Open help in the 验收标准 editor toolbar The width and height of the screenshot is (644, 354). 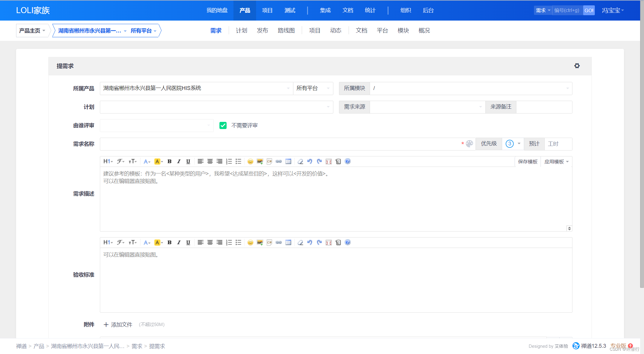pyautogui.click(x=348, y=242)
